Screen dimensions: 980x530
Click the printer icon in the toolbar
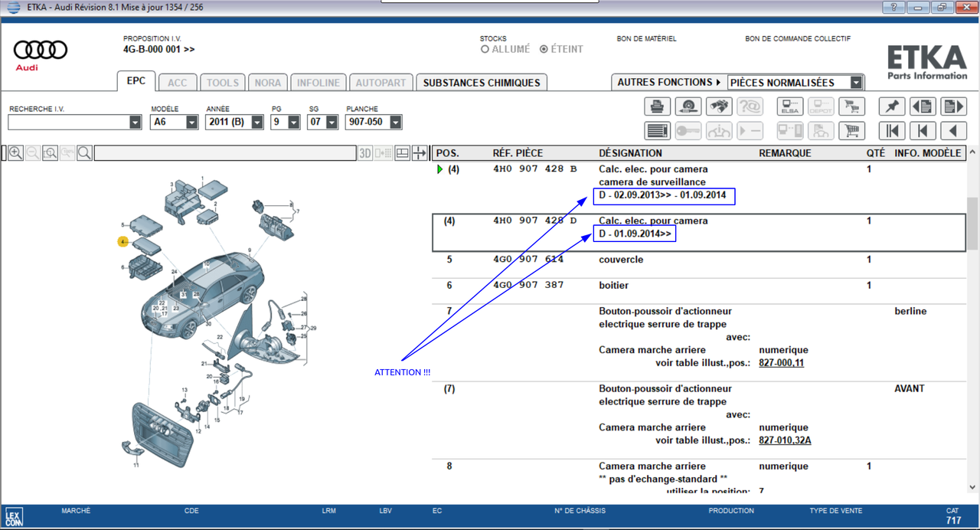point(657,106)
